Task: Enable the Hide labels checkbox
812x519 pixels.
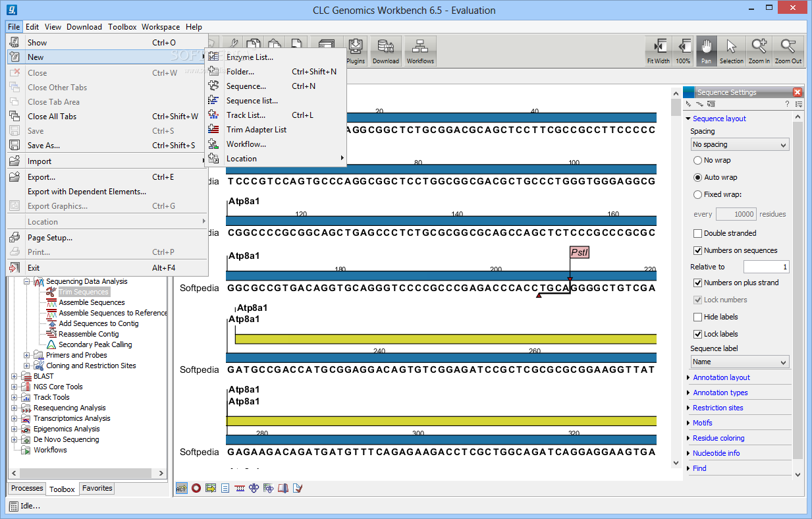Action: pyautogui.click(x=697, y=317)
